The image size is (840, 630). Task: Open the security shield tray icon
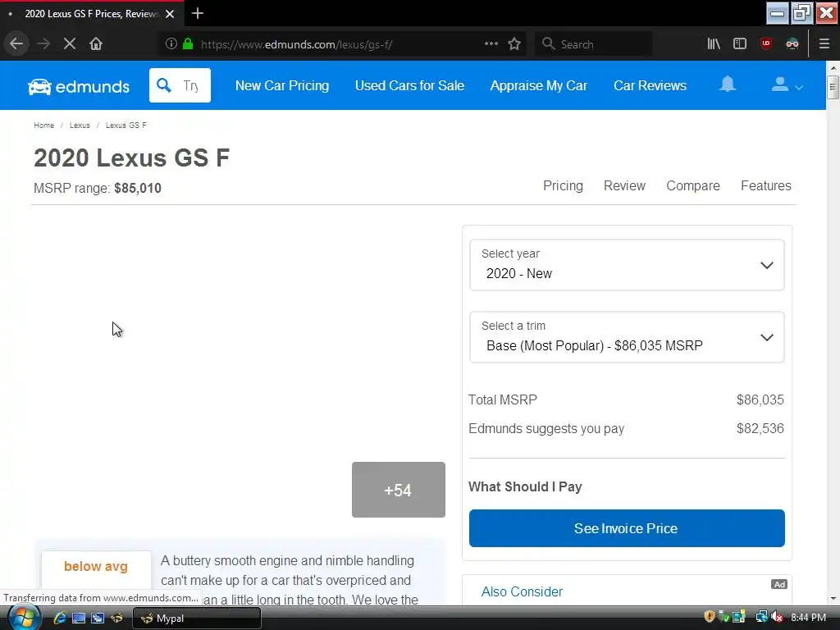(710, 617)
